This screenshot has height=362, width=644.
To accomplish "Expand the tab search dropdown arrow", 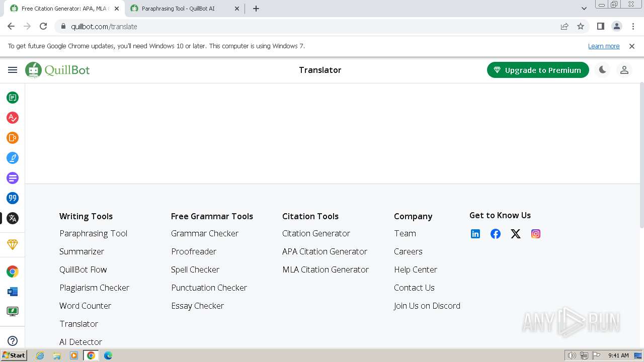I will coord(584,9).
